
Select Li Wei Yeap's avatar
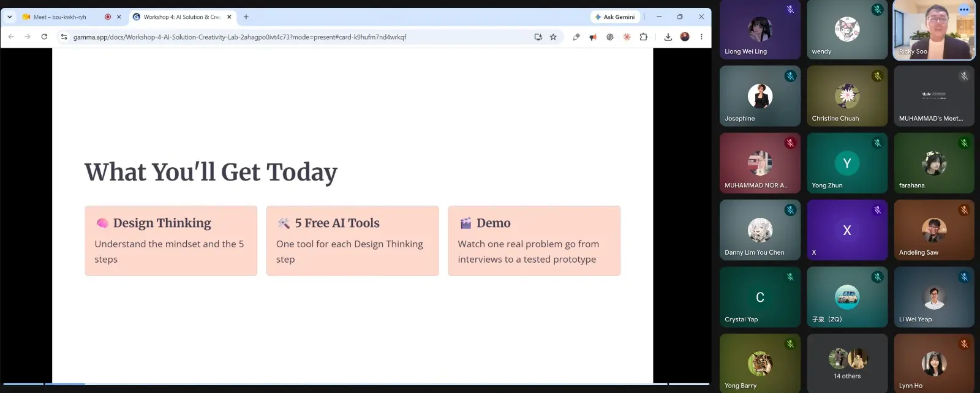click(x=934, y=297)
